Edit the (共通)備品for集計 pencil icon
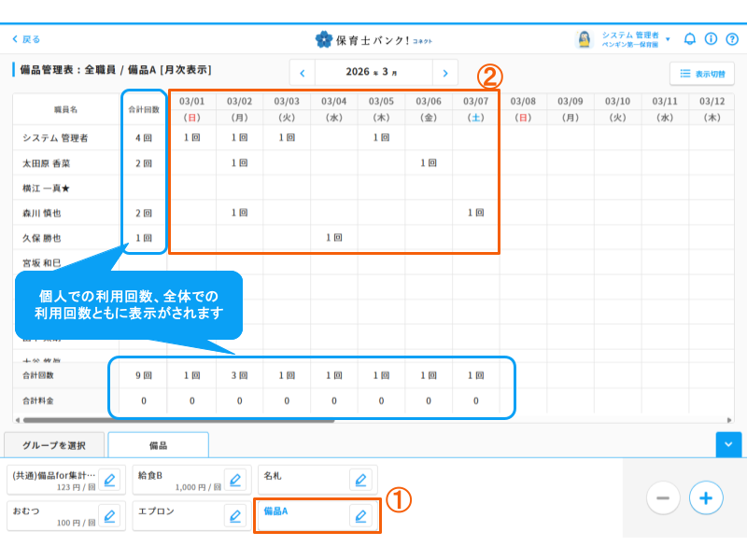This screenshot has height=560, width=747. (x=108, y=478)
